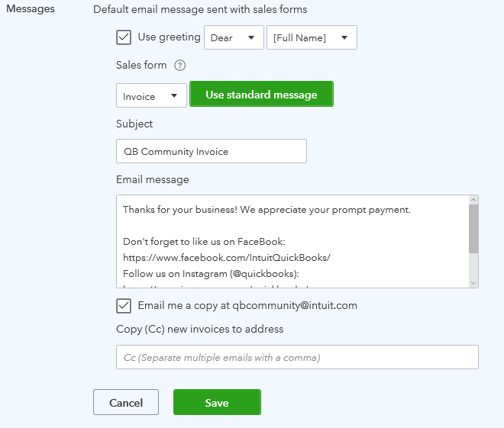The image size is (504, 428).
Task: Click the email message scrollbar thumb
Action: tap(473, 229)
